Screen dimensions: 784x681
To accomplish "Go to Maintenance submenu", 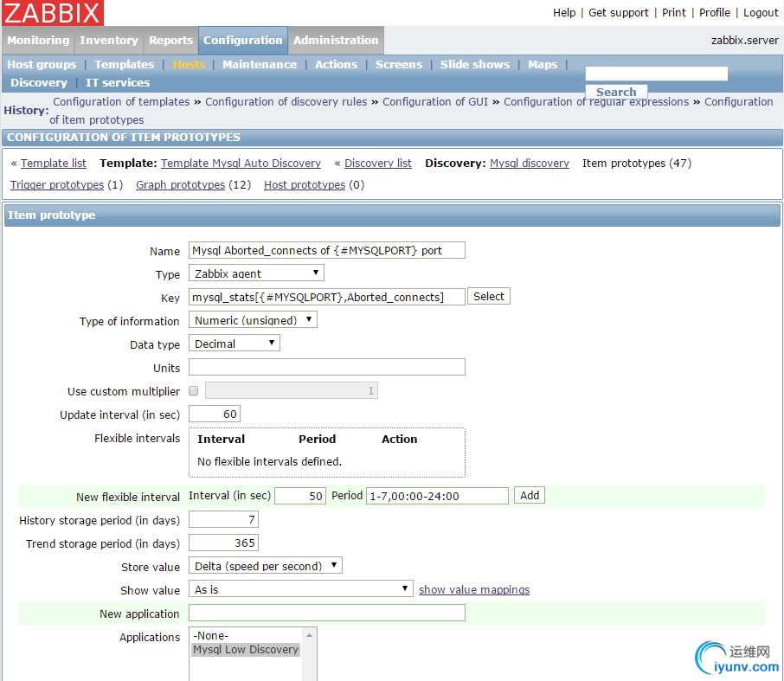I will (260, 65).
